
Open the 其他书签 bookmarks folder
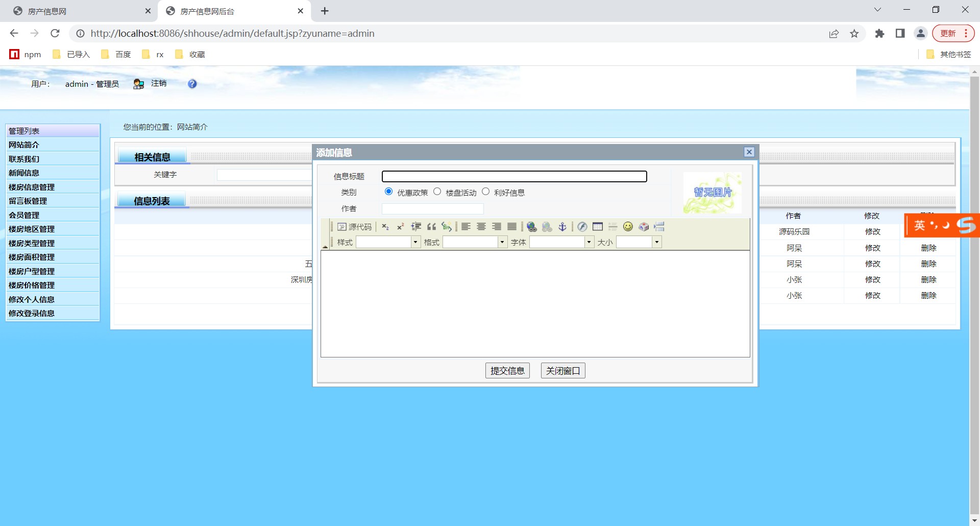click(949, 54)
